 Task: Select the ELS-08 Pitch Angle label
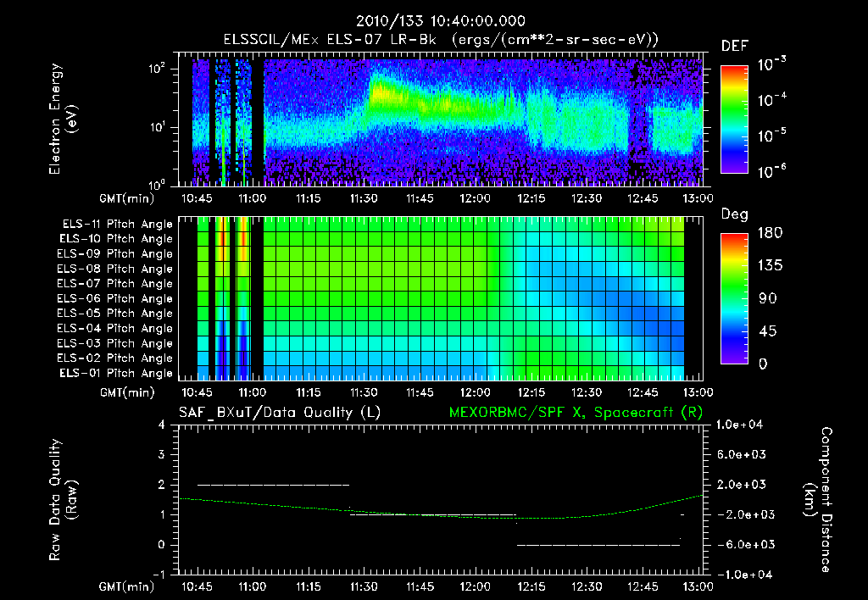[x=115, y=269]
